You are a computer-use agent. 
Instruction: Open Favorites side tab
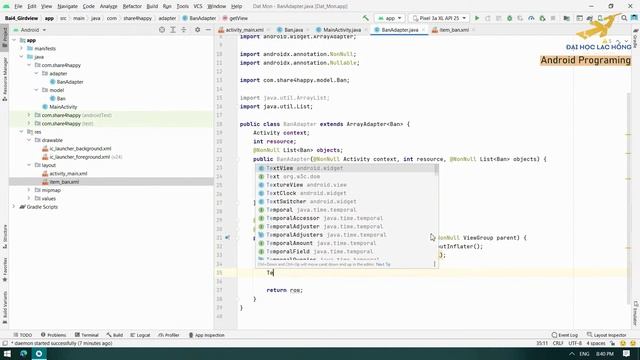coord(4,269)
